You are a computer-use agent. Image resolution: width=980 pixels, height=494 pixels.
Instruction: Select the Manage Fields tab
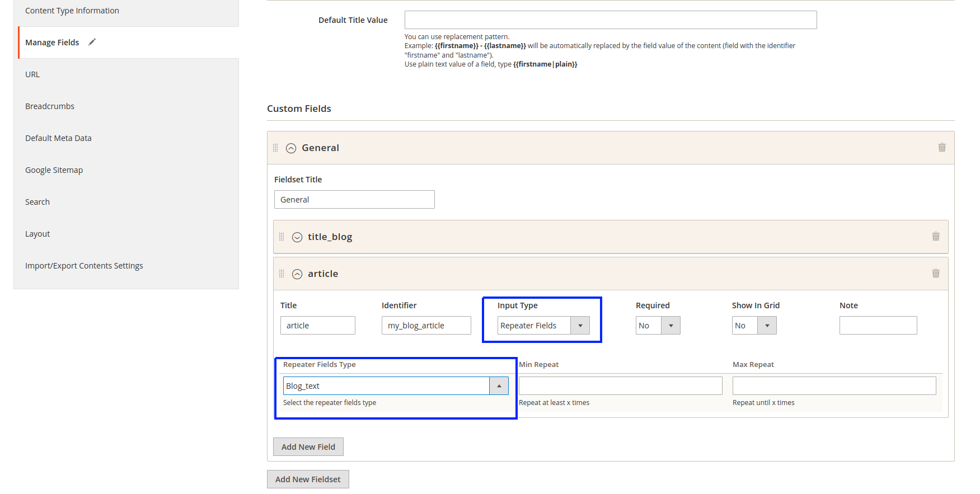click(129, 43)
